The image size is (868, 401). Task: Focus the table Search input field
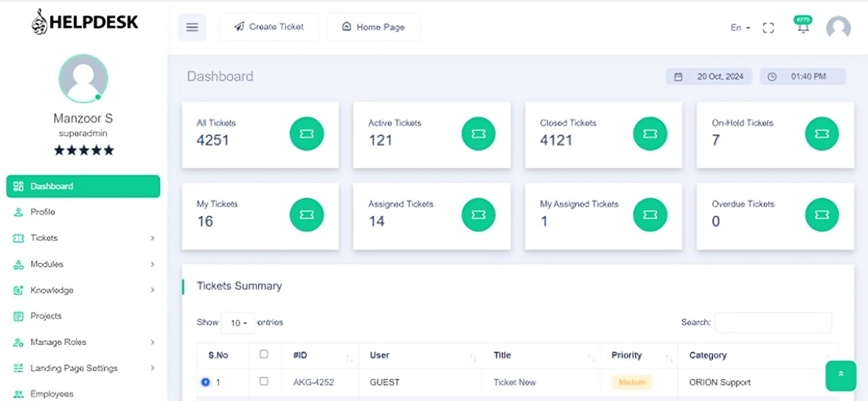click(x=774, y=322)
